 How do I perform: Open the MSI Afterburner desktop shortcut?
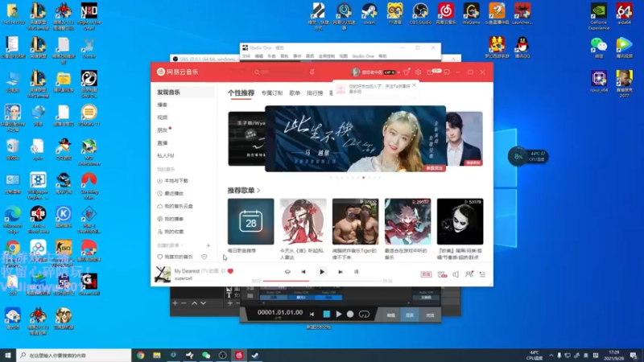tap(89, 152)
